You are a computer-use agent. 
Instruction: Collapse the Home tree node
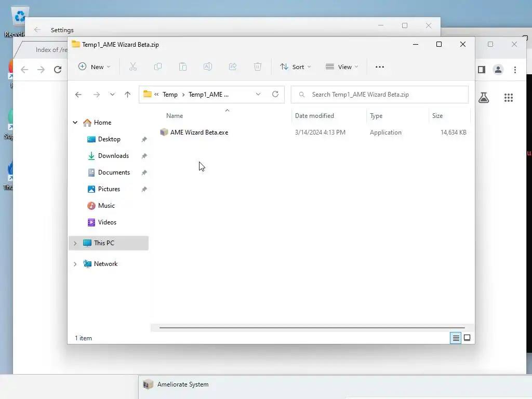[75, 123]
